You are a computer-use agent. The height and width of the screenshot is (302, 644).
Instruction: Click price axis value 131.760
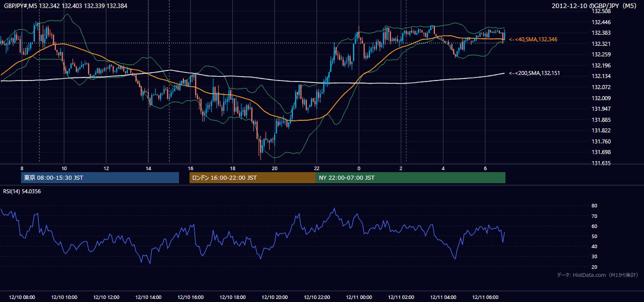[601, 141]
